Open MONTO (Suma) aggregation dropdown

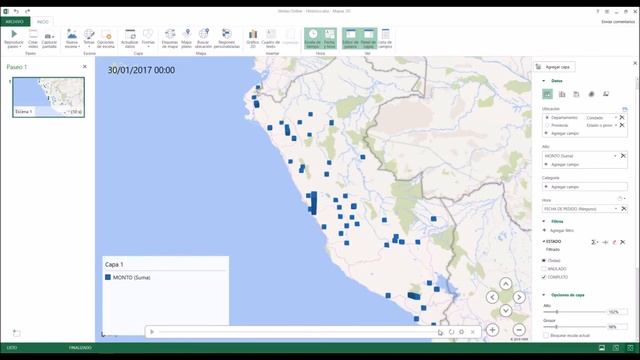(615, 156)
